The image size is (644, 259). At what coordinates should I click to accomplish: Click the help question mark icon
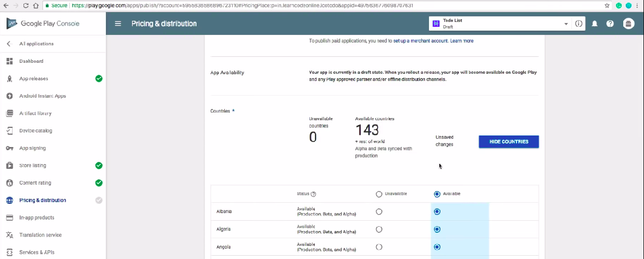pyautogui.click(x=610, y=24)
